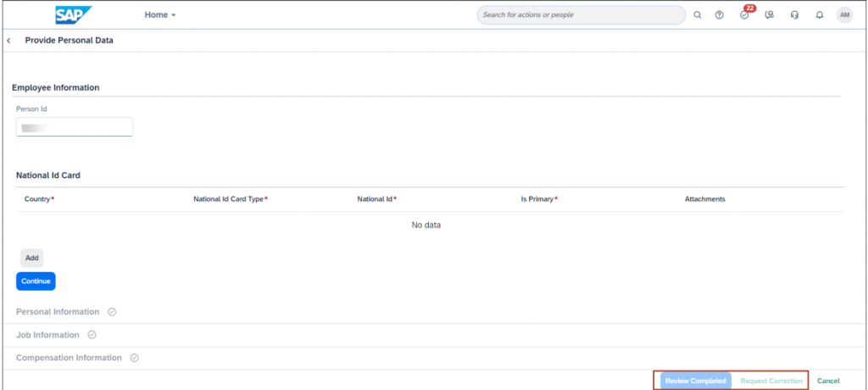Go back using the left chevron

pos(8,41)
